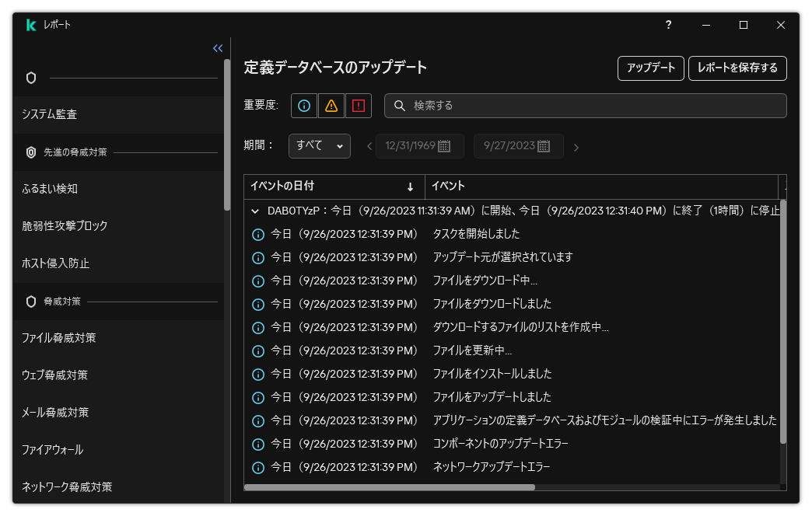The image size is (812, 516).
Task: Toggle the critical severity filter
Action: [359, 105]
